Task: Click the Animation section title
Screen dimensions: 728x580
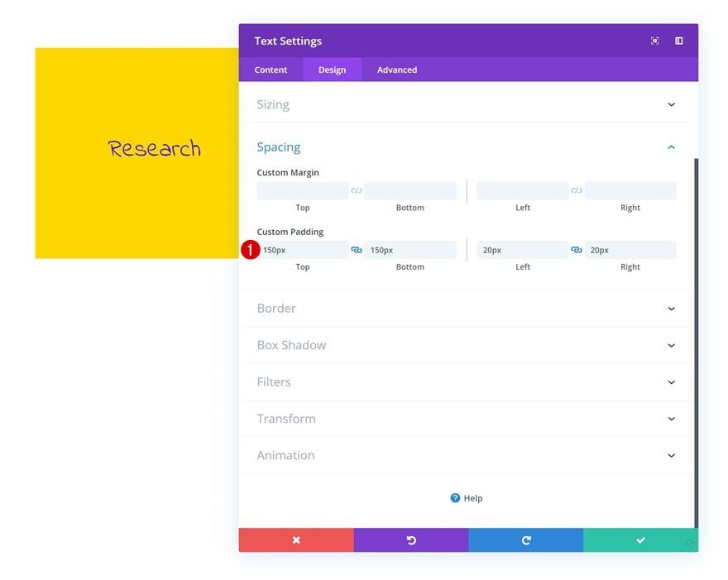Action: pyautogui.click(x=285, y=455)
